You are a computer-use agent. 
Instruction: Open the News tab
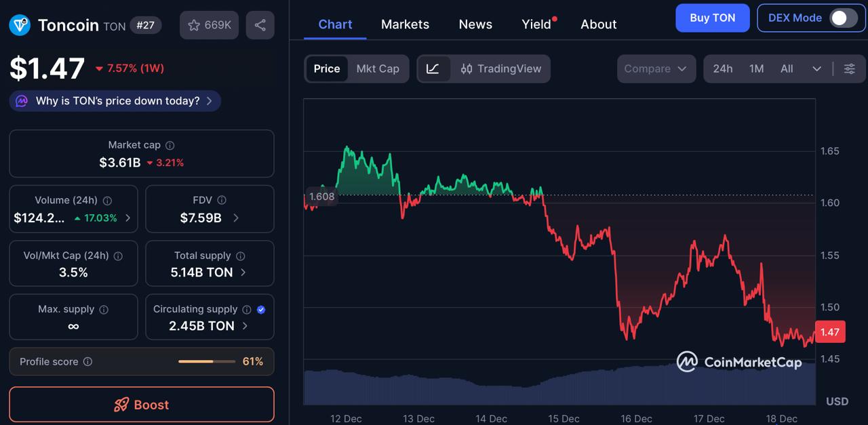point(475,24)
